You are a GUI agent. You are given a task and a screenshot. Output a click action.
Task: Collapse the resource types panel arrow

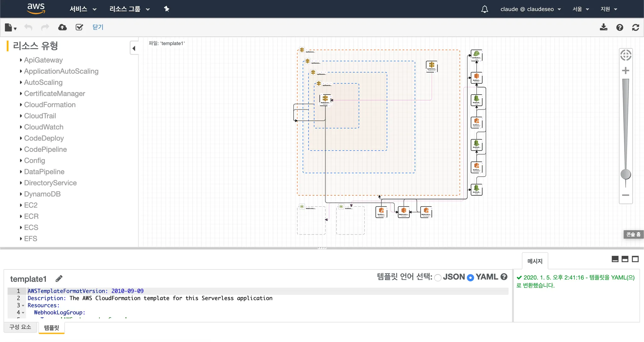134,48
